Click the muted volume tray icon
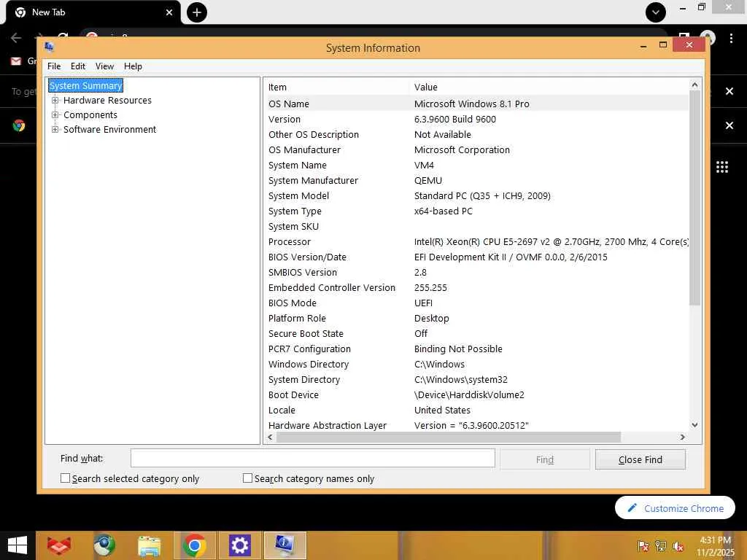 (x=678, y=545)
